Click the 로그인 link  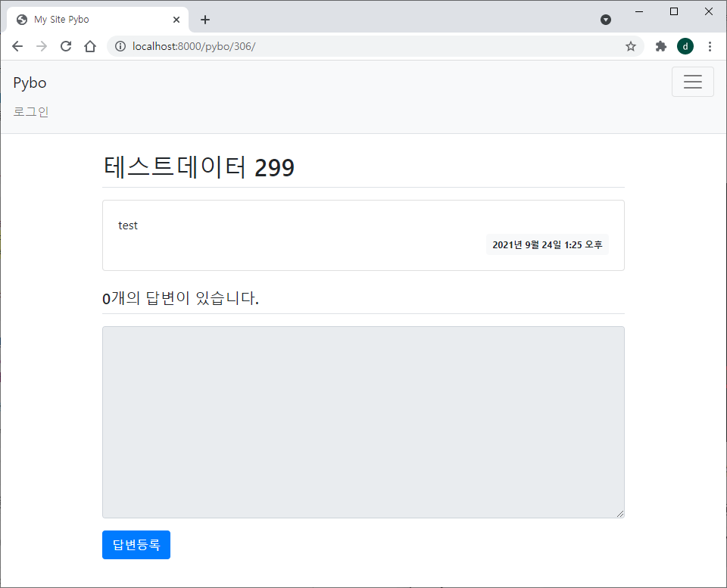[30, 112]
